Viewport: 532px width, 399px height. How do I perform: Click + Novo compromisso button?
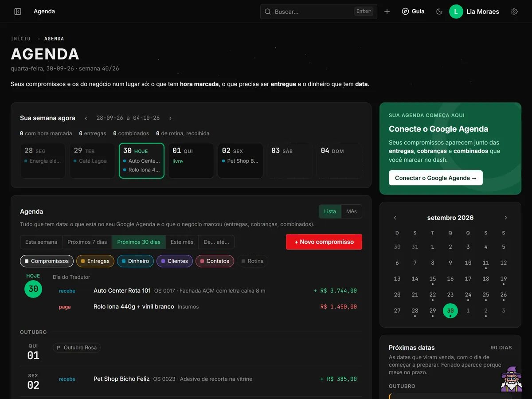324,242
